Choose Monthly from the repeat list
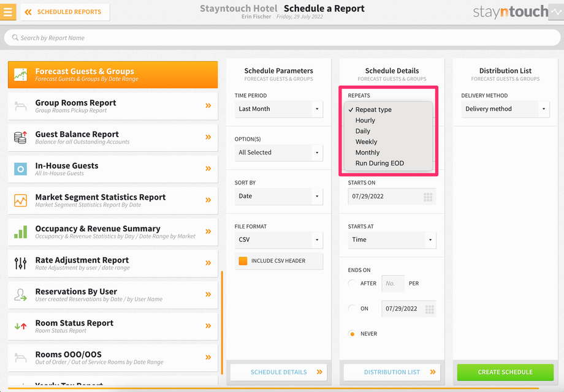This screenshot has height=392, width=564. pyautogui.click(x=388, y=153)
